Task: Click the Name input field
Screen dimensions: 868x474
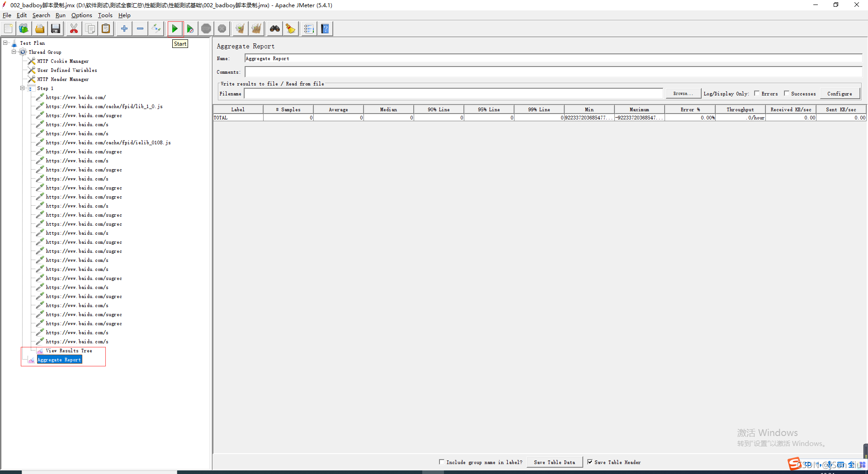Action: (553, 58)
